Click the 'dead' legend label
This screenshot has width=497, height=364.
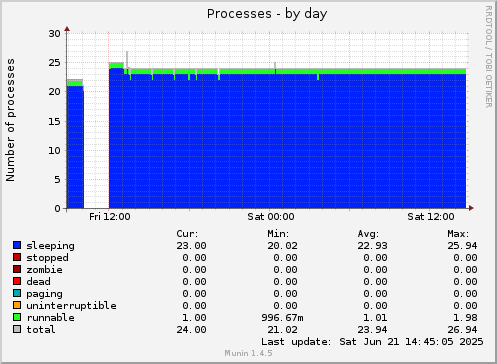pos(38,282)
